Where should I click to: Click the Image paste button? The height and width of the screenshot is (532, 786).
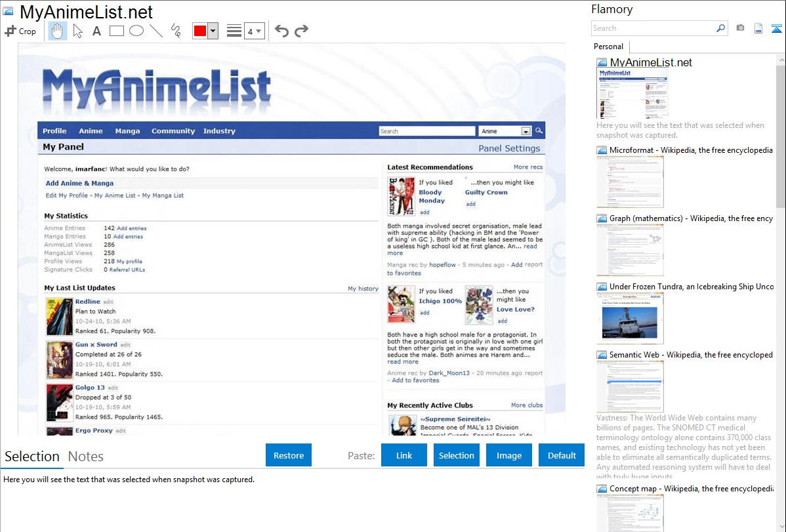tap(509, 455)
